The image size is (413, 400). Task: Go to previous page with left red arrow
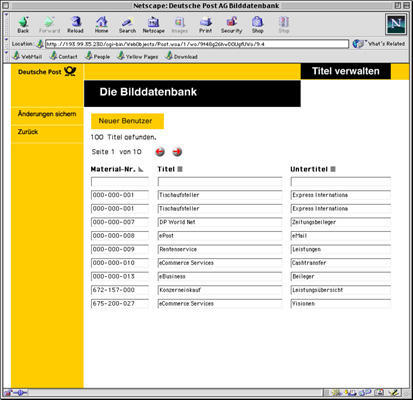coord(160,152)
